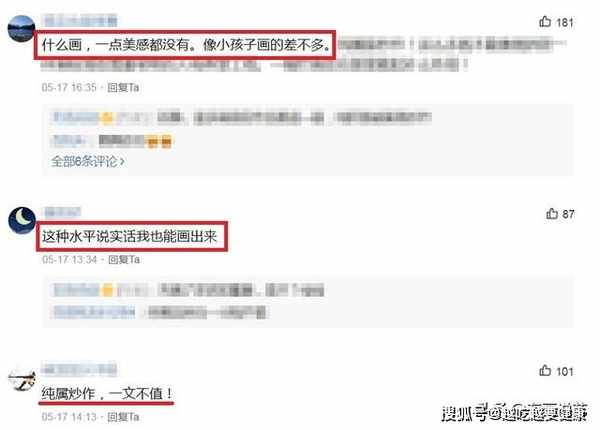Viewport: 600px width, 430px height.
Task: Select comment text 纯属炒作，一文不值
Action: [102, 393]
